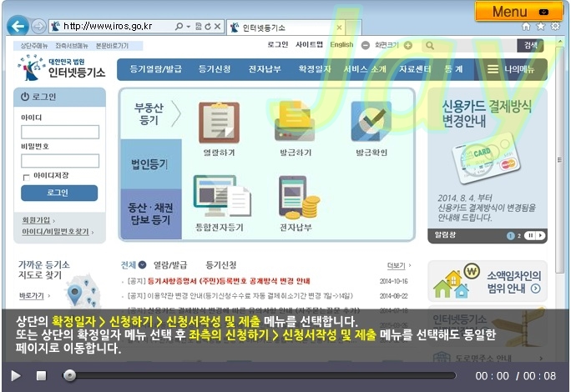Open 발급확인 checkmark icon
Viewport: 571px width, 392px height.
coord(371,121)
